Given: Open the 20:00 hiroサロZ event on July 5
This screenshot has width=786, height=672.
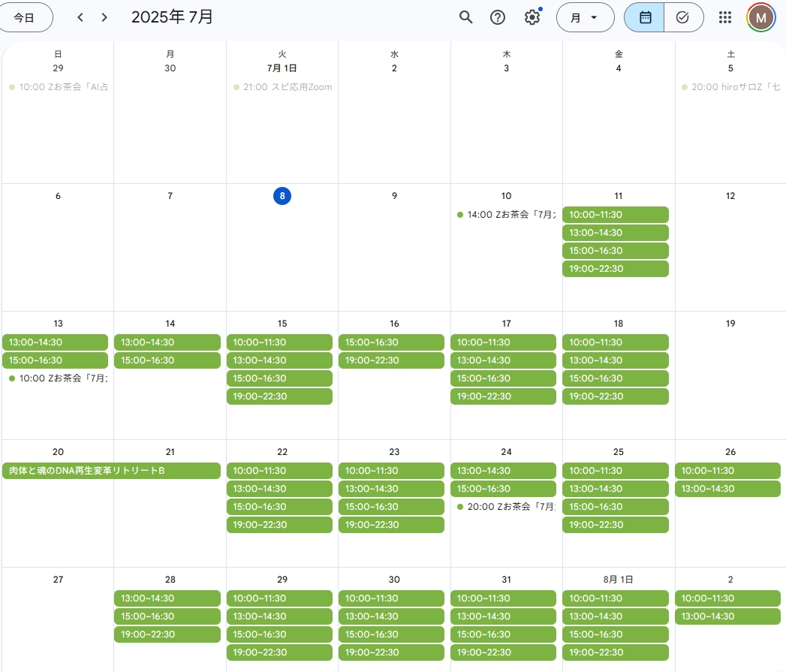Looking at the screenshot, I should (731, 87).
